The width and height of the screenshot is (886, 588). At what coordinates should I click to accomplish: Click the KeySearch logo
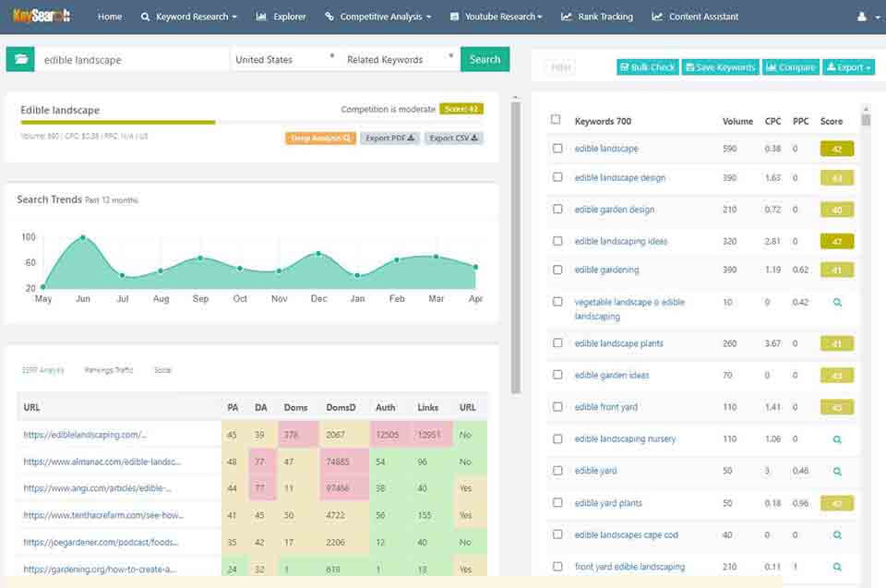coord(42,16)
